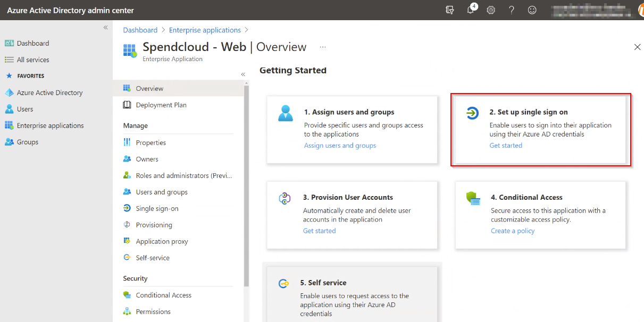
Task: Click the Spendcloud application grid icon
Action: tap(130, 50)
